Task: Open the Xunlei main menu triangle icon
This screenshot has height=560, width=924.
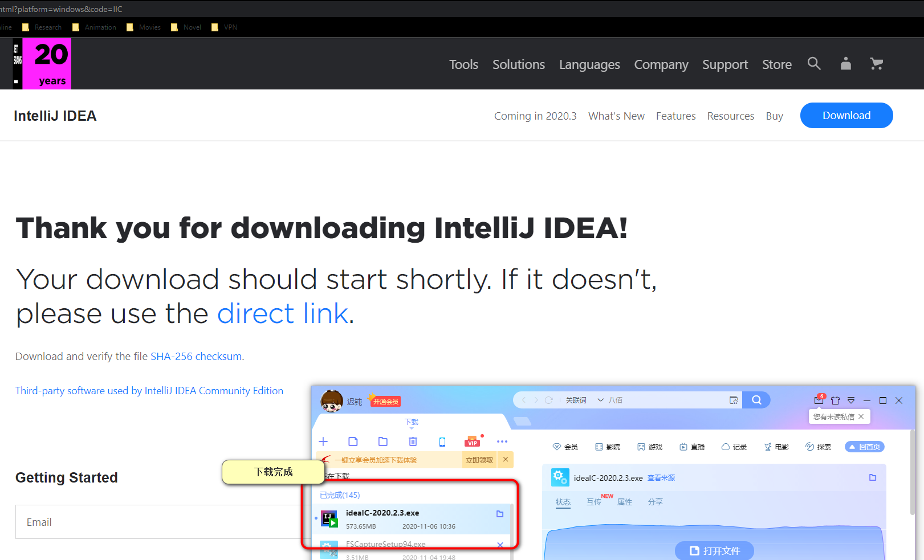Action: pos(851,400)
